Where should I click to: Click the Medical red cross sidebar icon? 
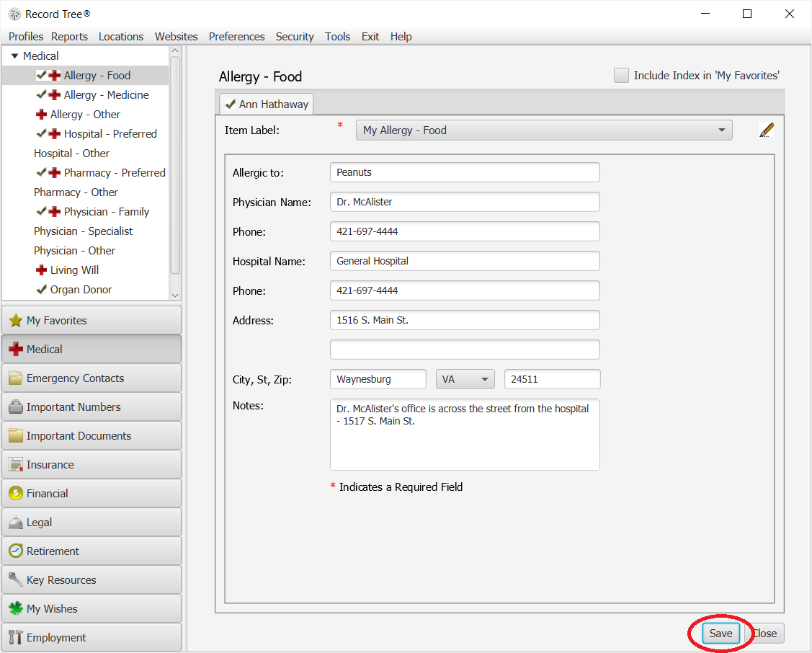16,348
